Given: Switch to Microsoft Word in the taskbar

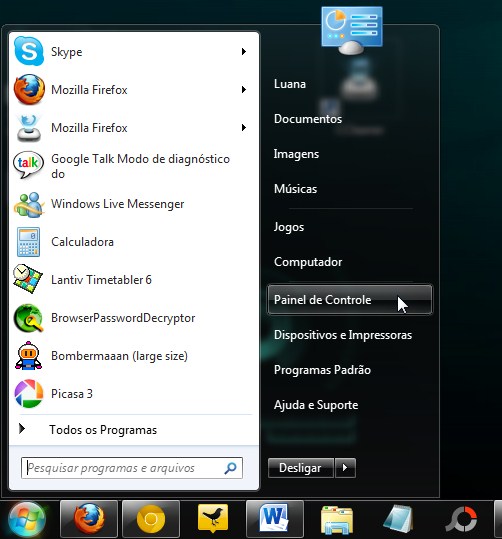Looking at the screenshot, I should pyautogui.click(x=275, y=519).
